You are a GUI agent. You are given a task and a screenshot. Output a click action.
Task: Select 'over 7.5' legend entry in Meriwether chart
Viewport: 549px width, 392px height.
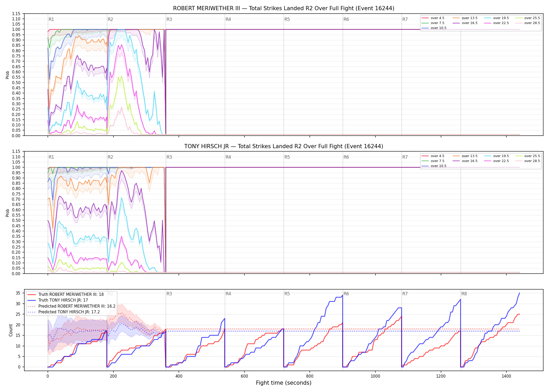433,23
